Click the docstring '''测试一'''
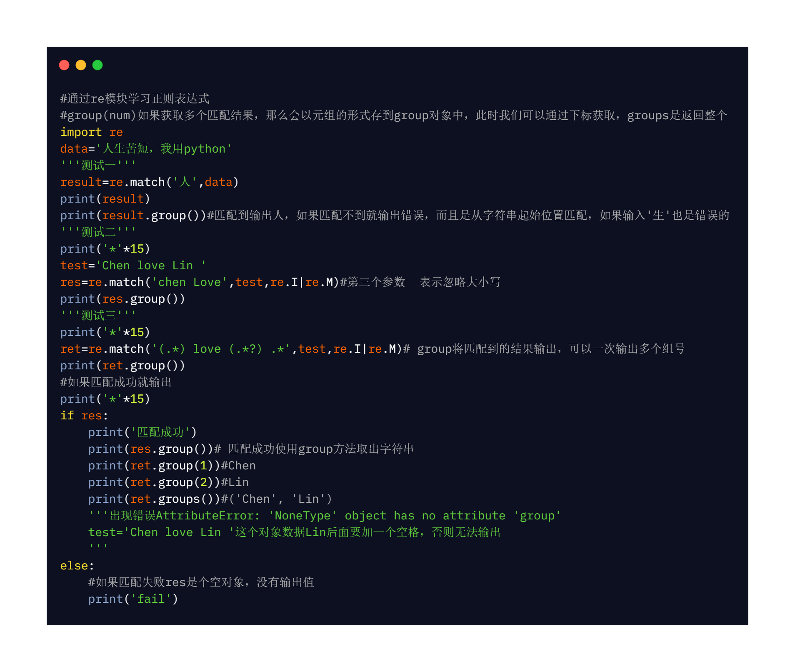Screen dimensions: 795x672 click(98, 165)
